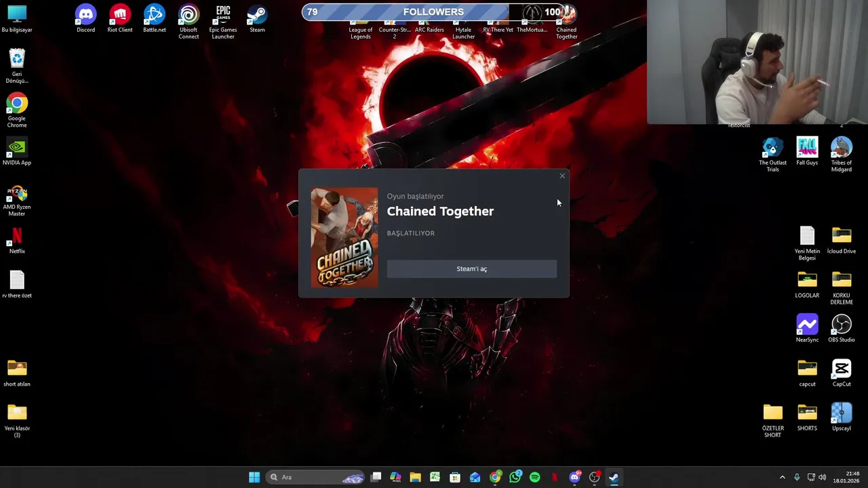Select the "Yeni klasör (3)" folder
Screen dimensions: 868x488
(17, 421)
